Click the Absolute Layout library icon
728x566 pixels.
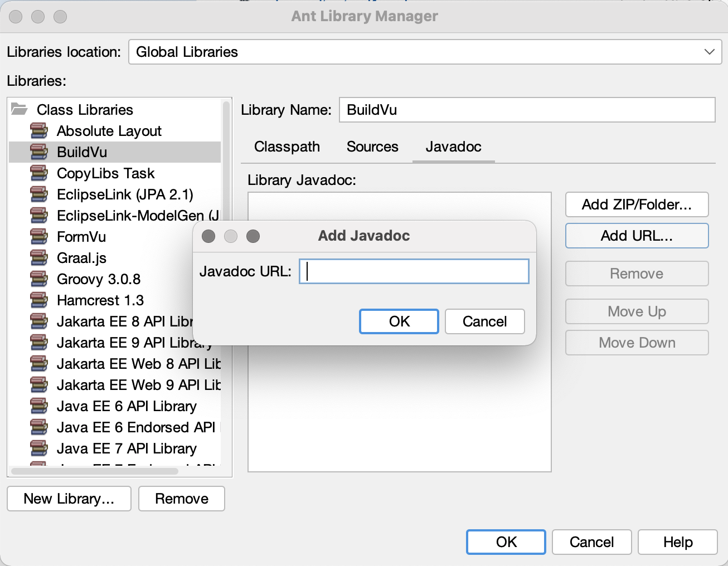(x=38, y=130)
